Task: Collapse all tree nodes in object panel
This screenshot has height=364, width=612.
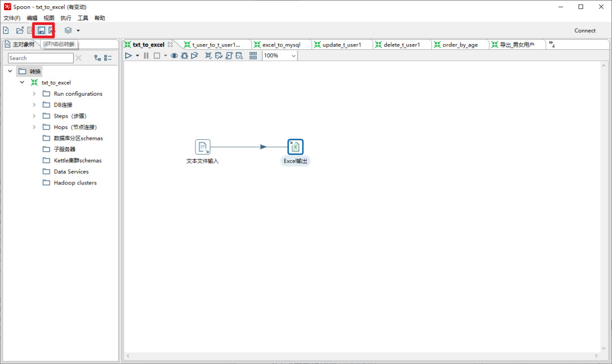Action: [x=108, y=58]
